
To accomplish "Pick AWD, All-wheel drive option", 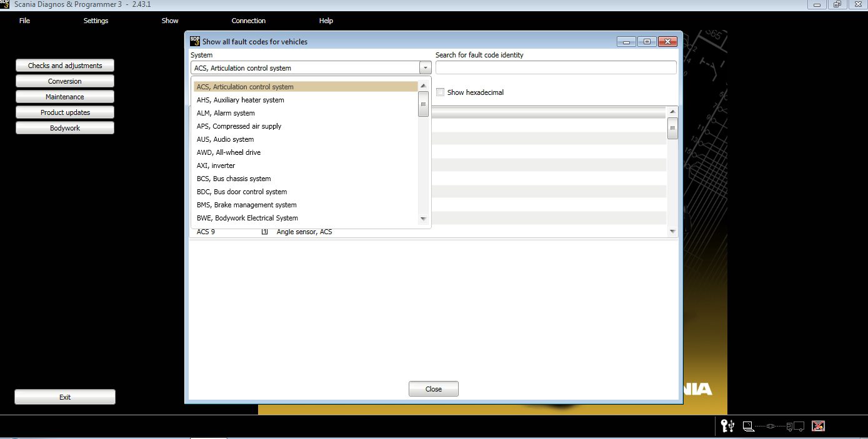I will 305,152.
